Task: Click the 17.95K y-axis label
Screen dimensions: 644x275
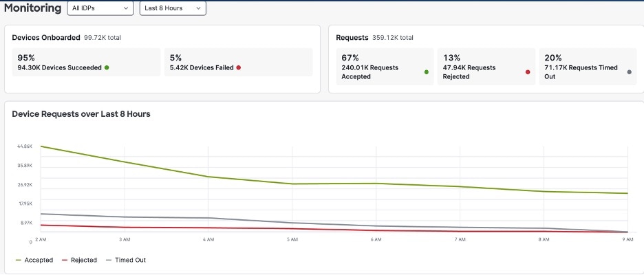Action: pos(25,204)
